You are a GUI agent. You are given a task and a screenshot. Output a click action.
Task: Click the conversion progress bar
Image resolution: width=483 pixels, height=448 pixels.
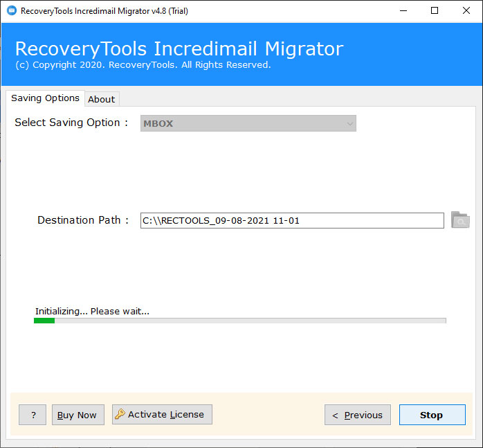click(x=239, y=321)
